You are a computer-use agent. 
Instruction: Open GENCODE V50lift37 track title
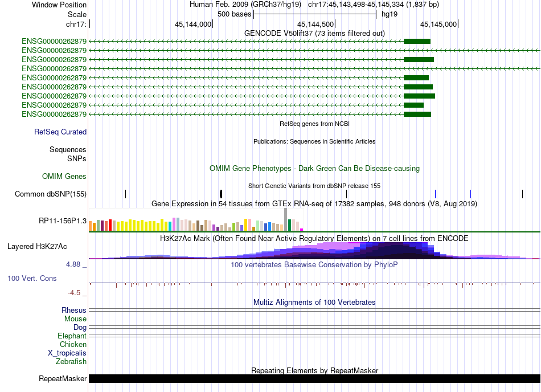tap(314, 33)
